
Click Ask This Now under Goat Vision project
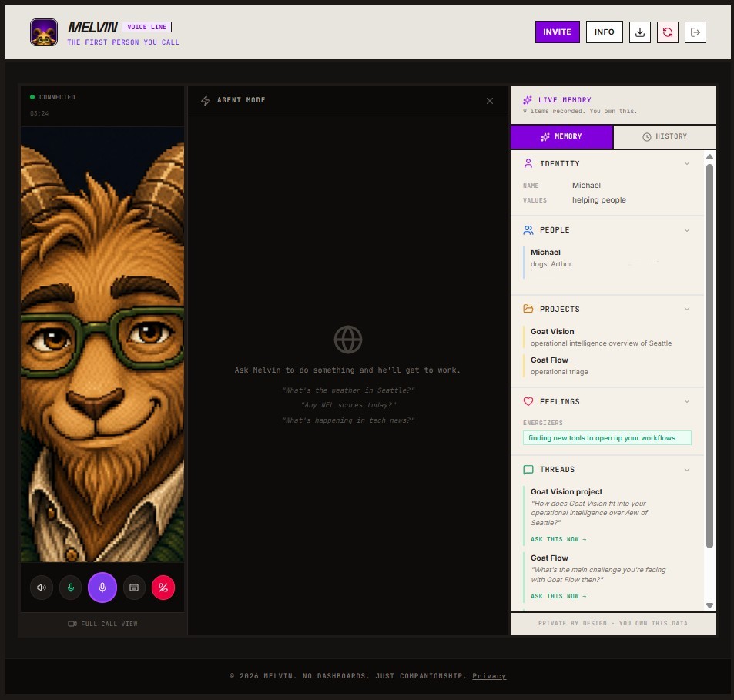tap(558, 540)
